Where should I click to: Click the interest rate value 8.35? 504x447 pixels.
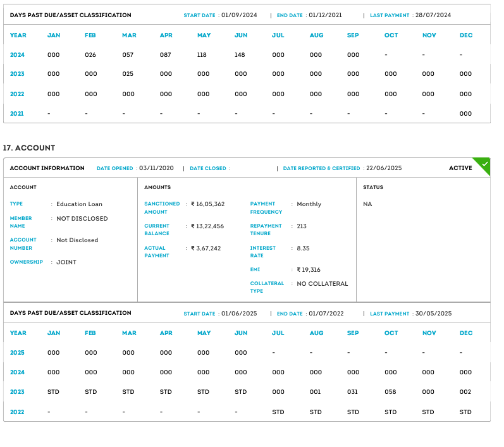click(304, 248)
